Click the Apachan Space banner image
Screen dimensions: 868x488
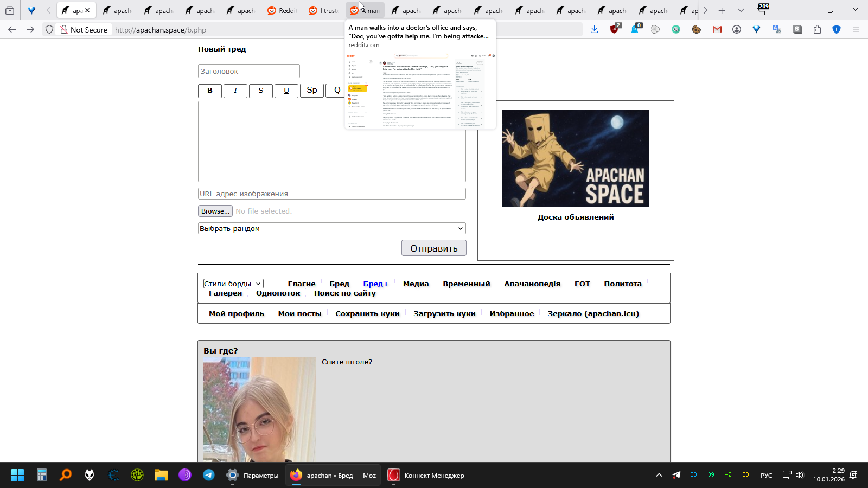[x=576, y=158]
